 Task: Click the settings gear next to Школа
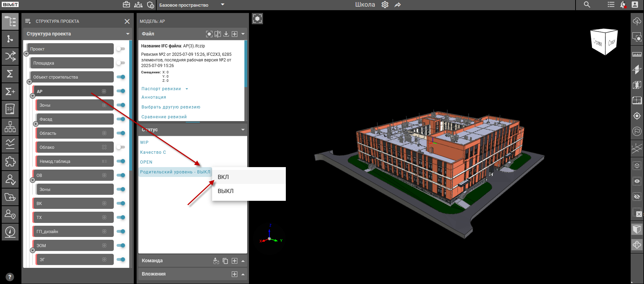[385, 5]
